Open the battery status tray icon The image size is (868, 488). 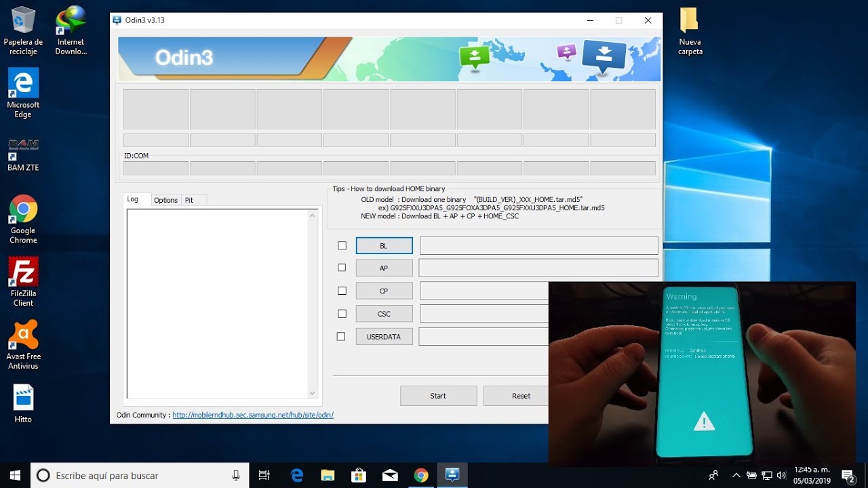point(752,476)
